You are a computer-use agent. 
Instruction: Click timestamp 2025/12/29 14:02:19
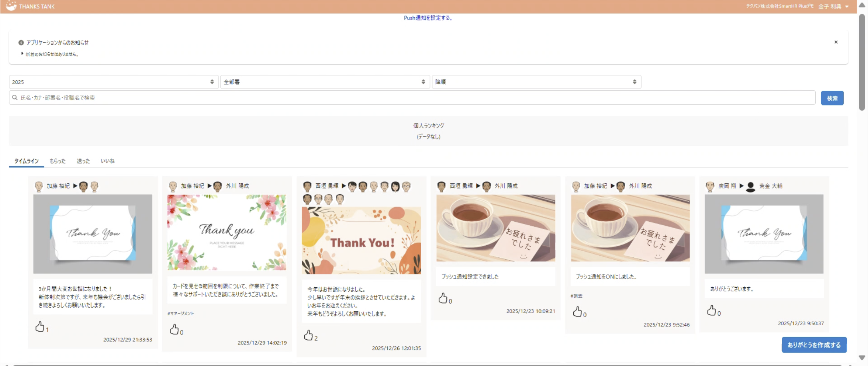[262, 343]
